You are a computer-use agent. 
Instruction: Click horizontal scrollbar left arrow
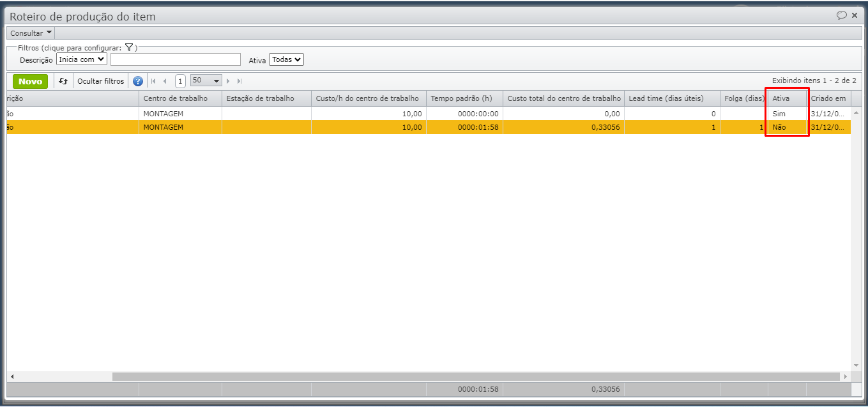point(11,377)
